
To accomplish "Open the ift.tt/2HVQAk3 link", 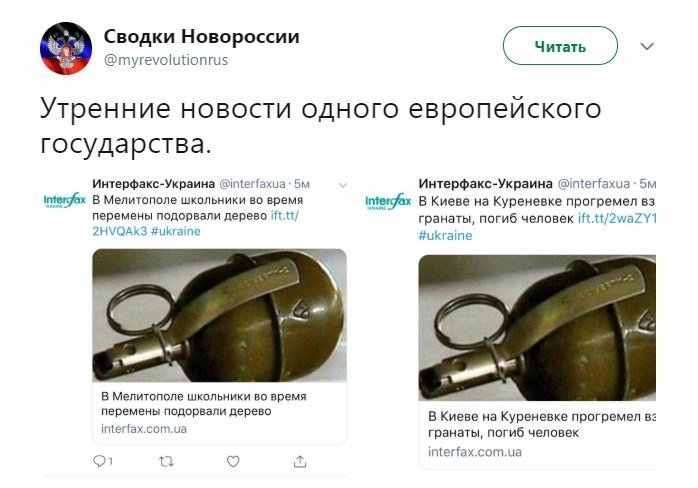I will pyautogui.click(x=195, y=223).
